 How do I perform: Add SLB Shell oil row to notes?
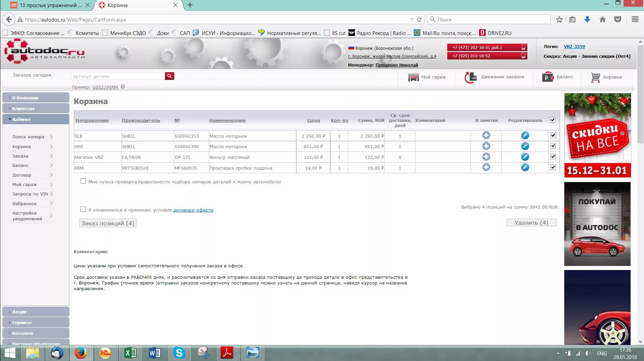point(486,135)
